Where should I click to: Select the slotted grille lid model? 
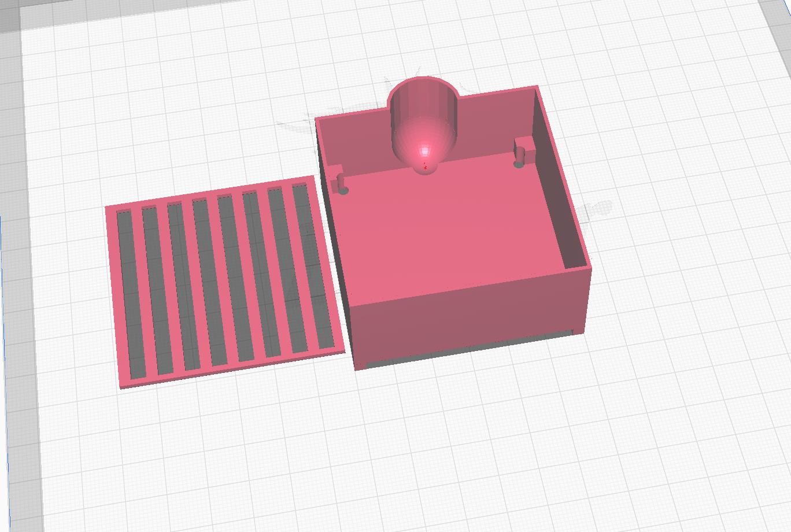(x=225, y=281)
